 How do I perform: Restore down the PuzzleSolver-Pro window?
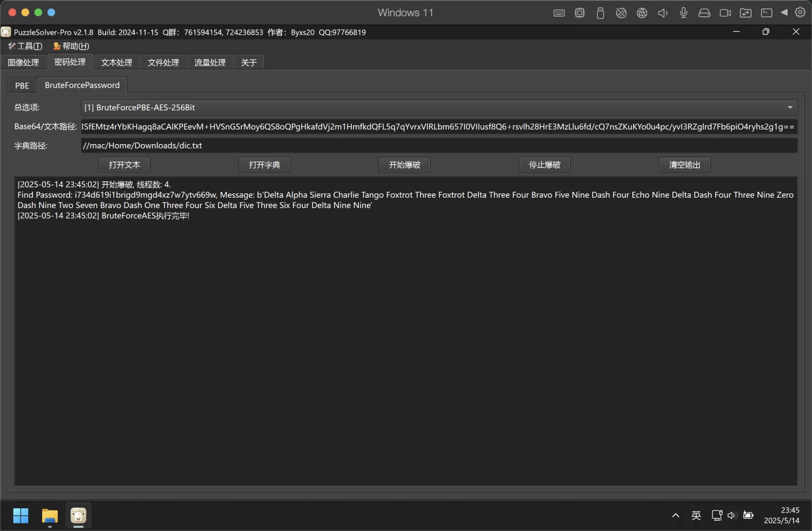[765, 32]
